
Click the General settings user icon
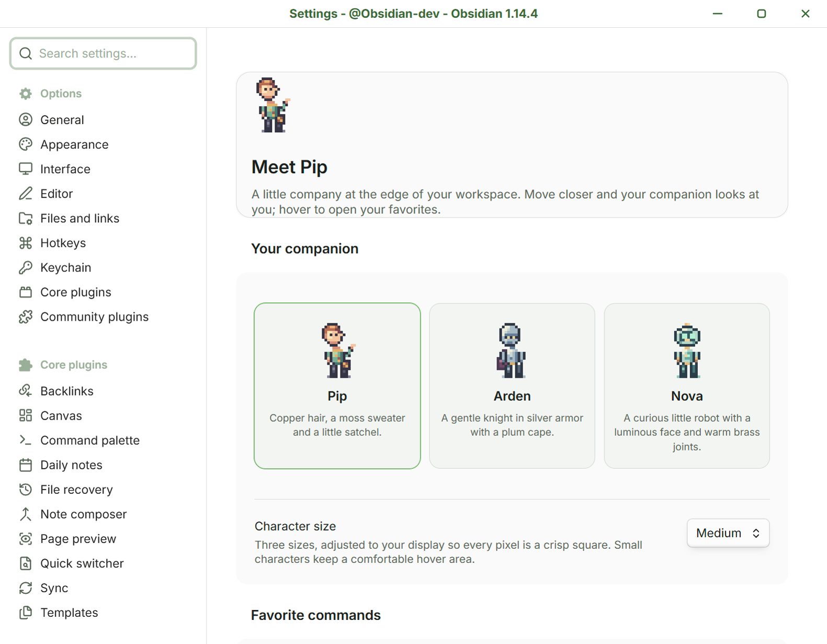point(26,120)
